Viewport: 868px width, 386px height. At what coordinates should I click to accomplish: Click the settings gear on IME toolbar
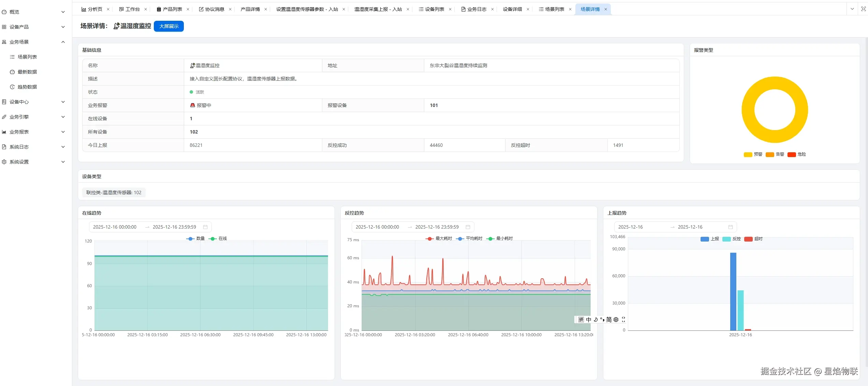(x=616, y=320)
